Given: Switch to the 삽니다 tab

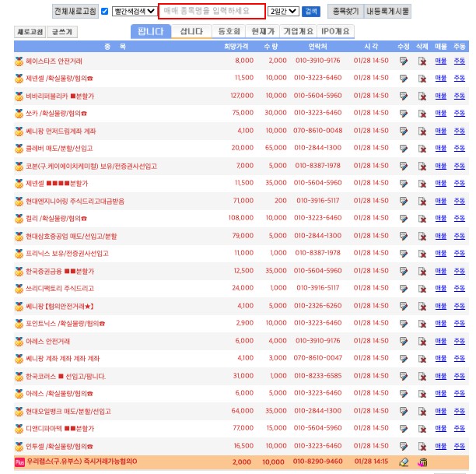Looking at the screenshot, I should click(x=191, y=32).
